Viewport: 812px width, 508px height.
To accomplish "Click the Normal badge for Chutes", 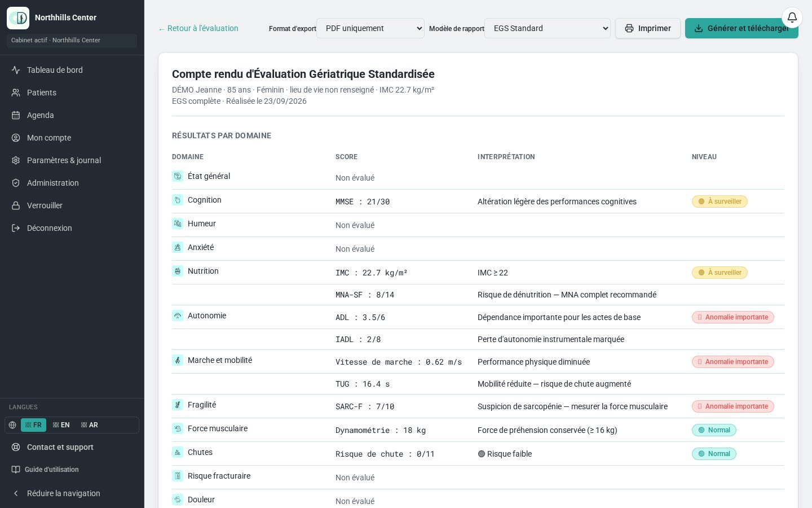I will click(x=714, y=454).
